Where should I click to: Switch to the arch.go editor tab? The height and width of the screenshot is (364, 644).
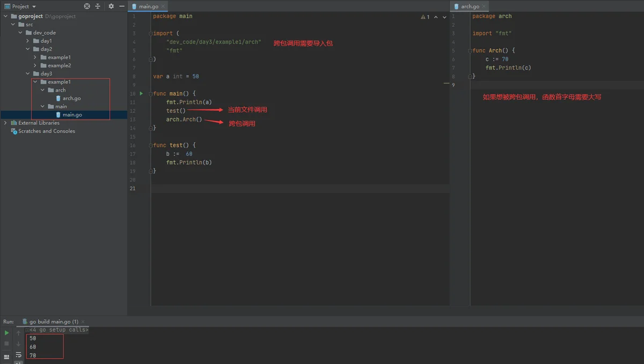470,6
